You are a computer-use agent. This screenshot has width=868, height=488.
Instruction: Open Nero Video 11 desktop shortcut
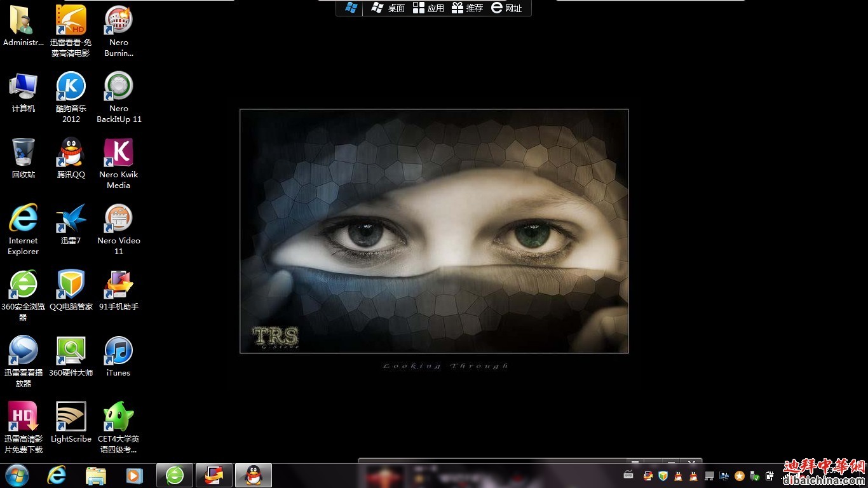[x=118, y=229]
